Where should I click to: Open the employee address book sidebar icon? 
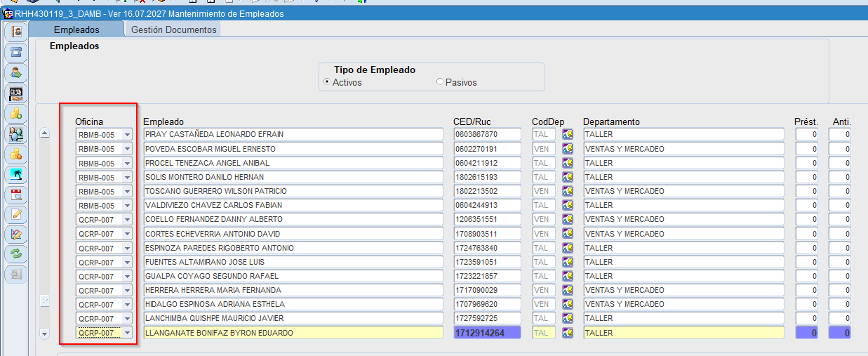click(16, 32)
